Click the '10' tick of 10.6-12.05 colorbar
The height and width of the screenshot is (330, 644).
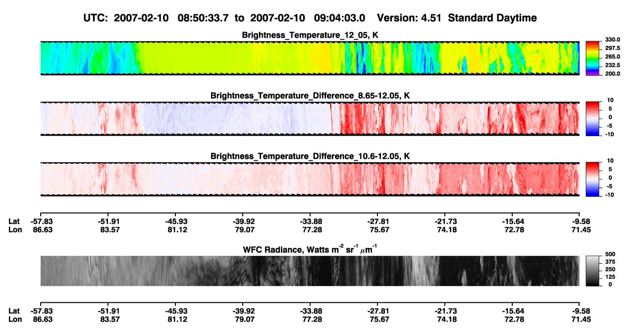[x=610, y=161]
